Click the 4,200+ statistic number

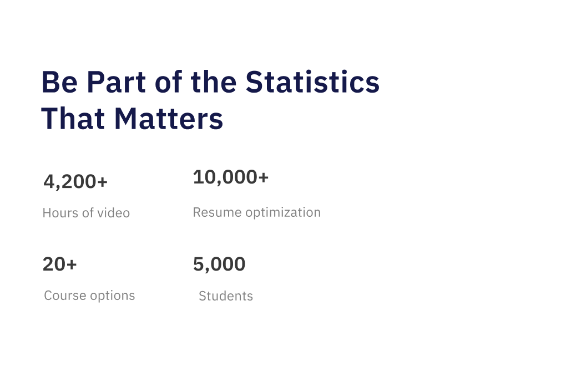[75, 181]
